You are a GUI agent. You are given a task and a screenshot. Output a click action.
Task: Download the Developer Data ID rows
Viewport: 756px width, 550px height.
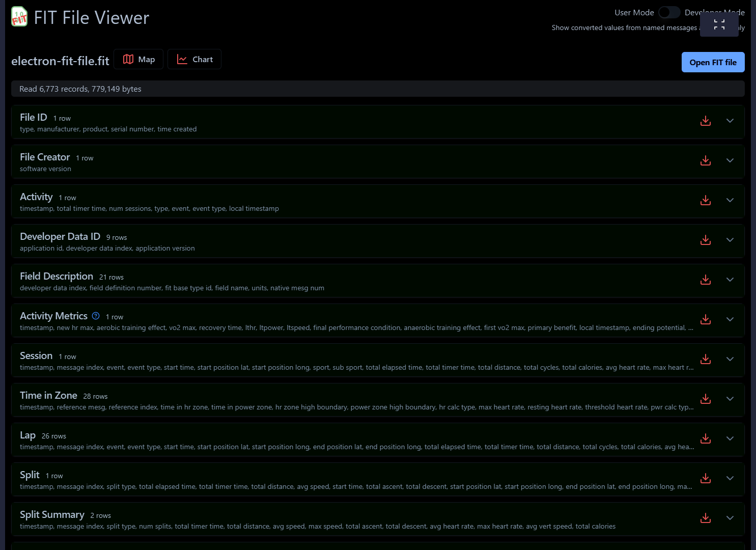coord(705,240)
